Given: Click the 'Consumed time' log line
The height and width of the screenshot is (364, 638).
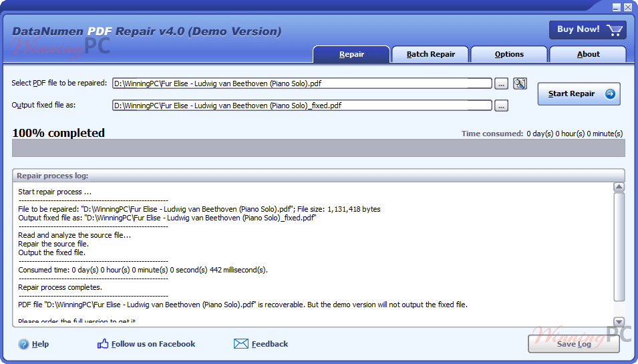Looking at the screenshot, I should tap(143, 270).
